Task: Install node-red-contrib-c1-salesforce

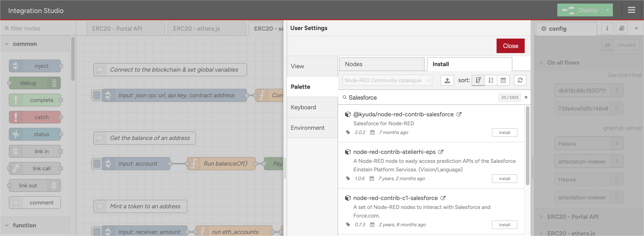Action: tap(504, 224)
